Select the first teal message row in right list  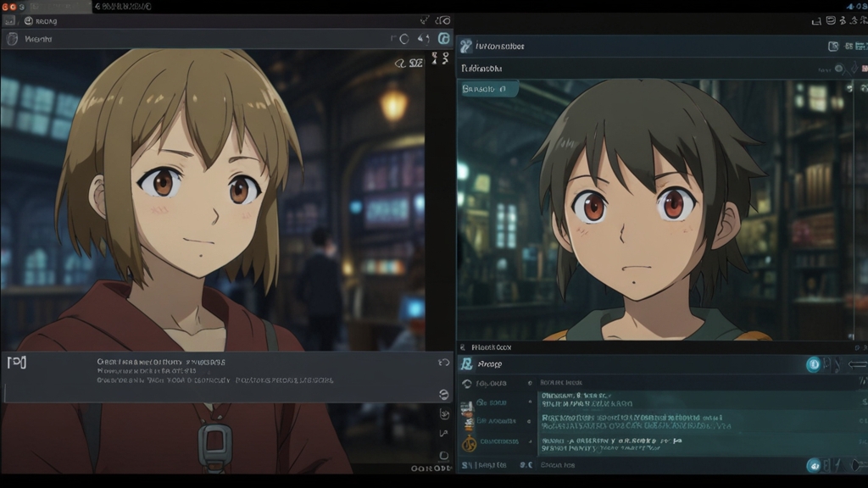pos(702,400)
